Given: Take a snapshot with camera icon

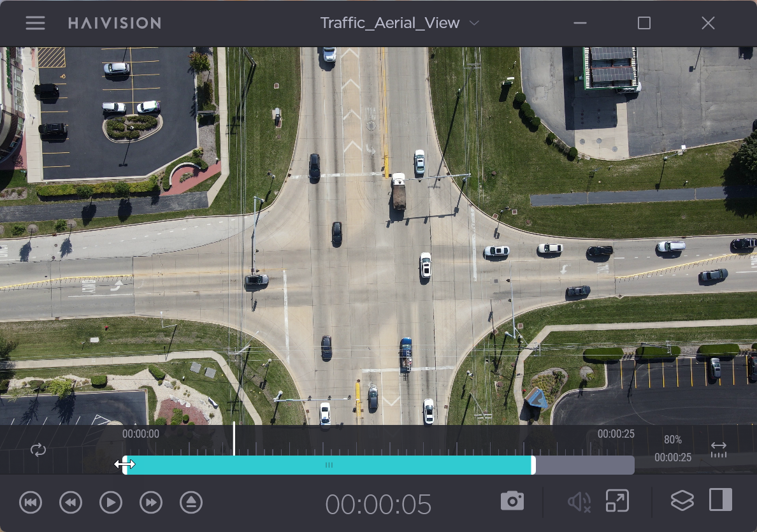Looking at the screenshot, I should pyautogui.click(x=512, y=501).
